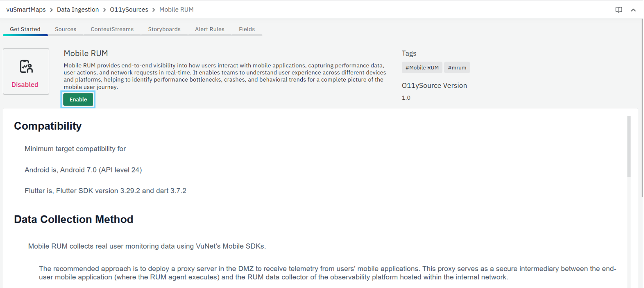
Task: Click the Disabled status card icon
Action: (x=26, y=67)
